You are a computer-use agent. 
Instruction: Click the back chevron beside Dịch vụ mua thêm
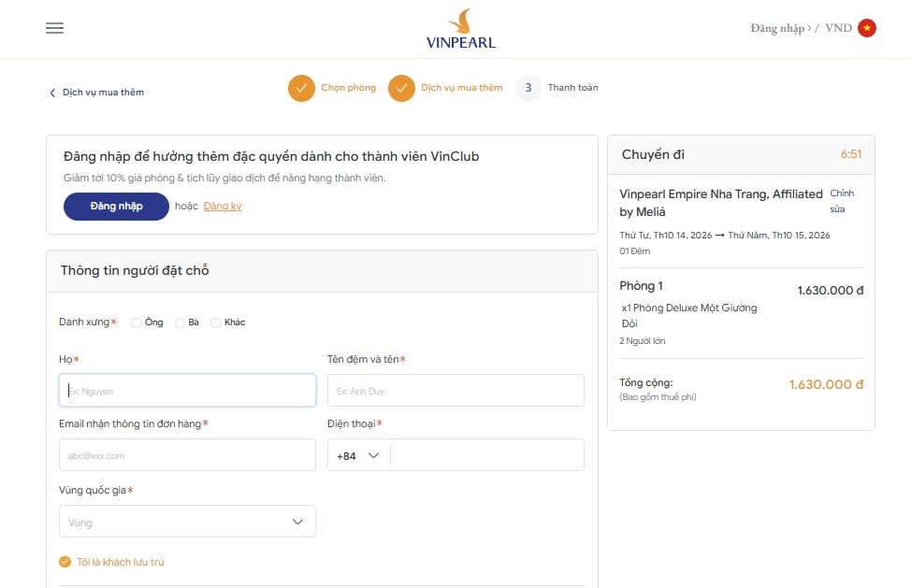(52, 93)
